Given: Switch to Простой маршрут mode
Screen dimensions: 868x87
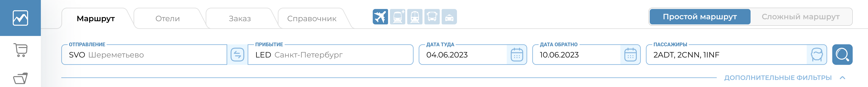Looking at the screenshot, I should (700, 17).
